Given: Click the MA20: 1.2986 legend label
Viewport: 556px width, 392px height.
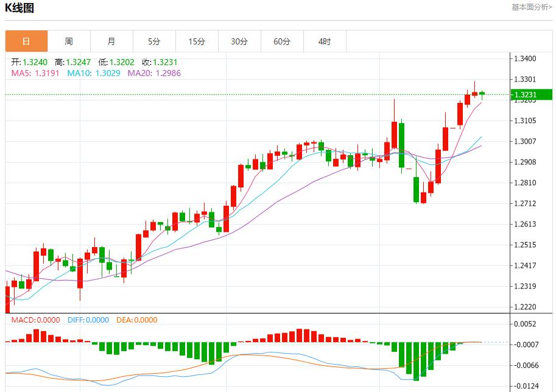Looking at the screenshot, I should (153, 73).
